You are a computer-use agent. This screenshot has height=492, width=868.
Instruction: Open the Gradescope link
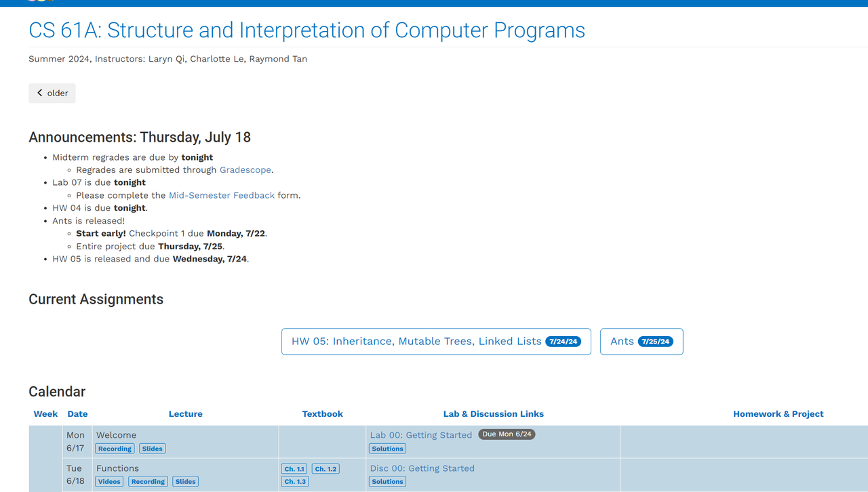pos(245,170)
